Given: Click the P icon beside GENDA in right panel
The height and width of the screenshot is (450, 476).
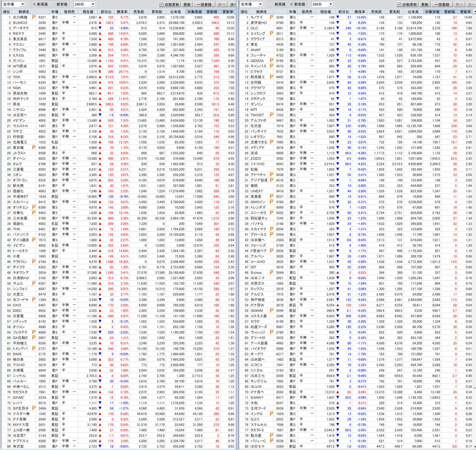Looking at the screenshot, I should click(x=271, y=61).
